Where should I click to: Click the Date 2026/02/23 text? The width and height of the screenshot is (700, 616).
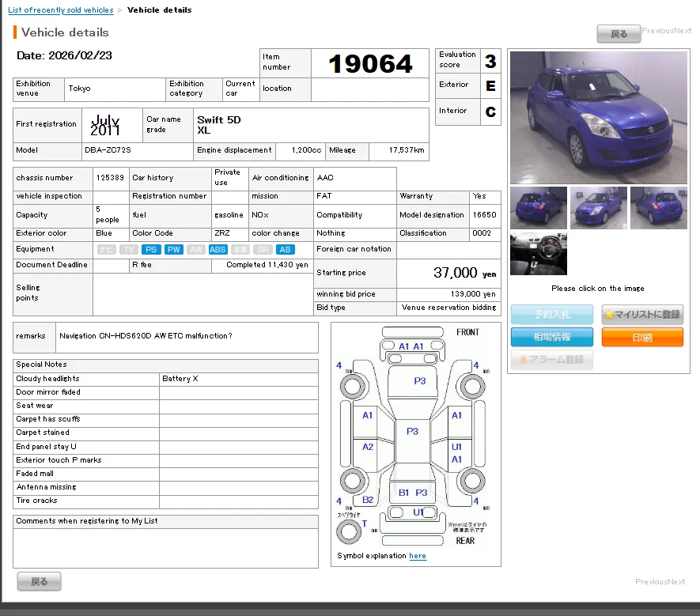(x=64, y=55)
